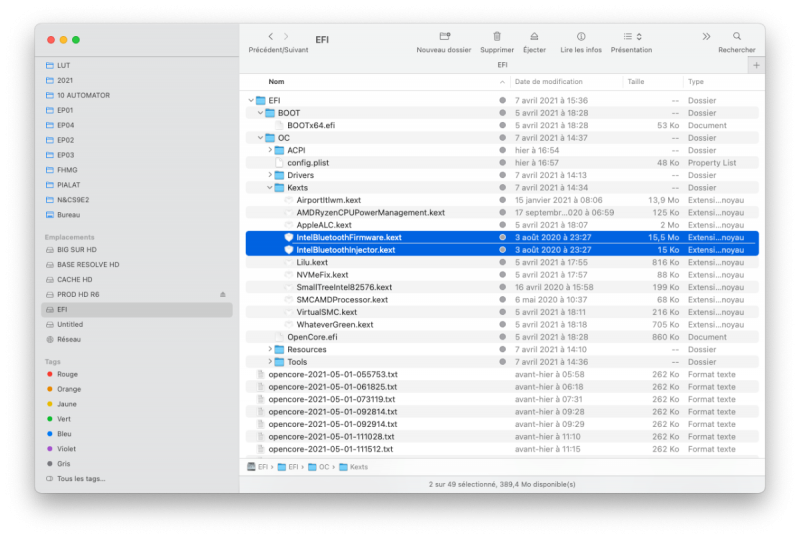Image resolution: width=800 pixels, height=539 pixels.
Task: Click OC in the path bar
Action: (x=319, y=467)
